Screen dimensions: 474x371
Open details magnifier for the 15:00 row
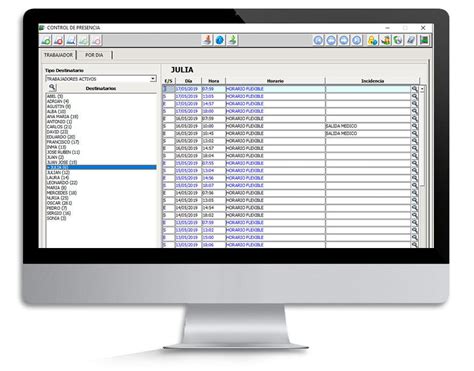click(x=414, y=237)
